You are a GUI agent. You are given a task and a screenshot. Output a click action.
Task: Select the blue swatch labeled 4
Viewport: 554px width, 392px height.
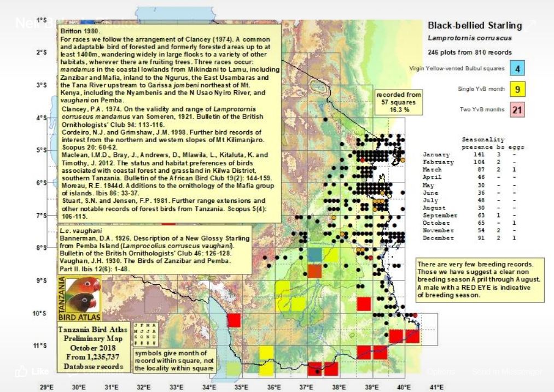(517, 69)
